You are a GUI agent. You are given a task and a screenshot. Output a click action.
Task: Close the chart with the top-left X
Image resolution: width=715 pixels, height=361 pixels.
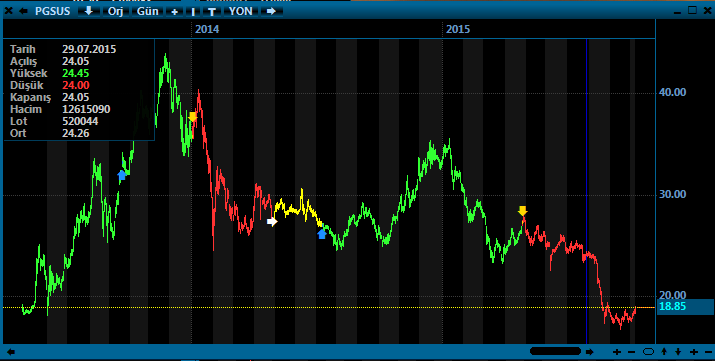9,11
